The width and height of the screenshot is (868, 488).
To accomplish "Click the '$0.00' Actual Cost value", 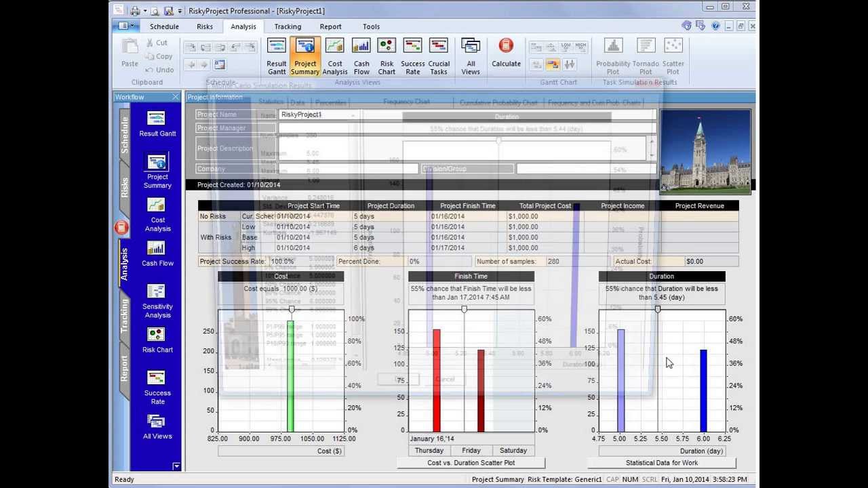I will [694, 261].
